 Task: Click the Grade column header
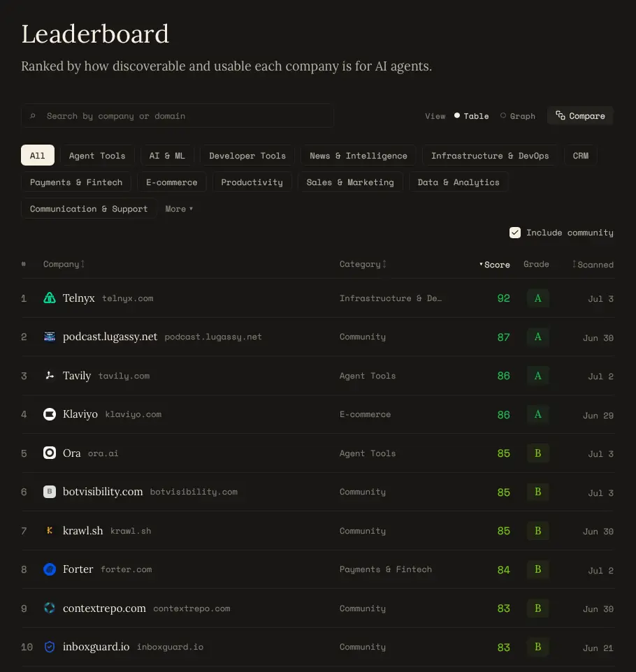[536, 264]
